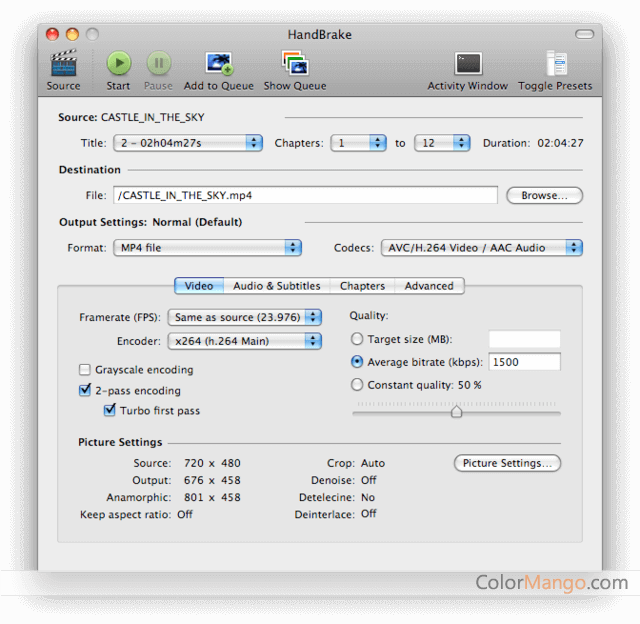
Task: Click the Source CASTLE_IN_THE_SKY label
Action: click(x=131, y=118)
